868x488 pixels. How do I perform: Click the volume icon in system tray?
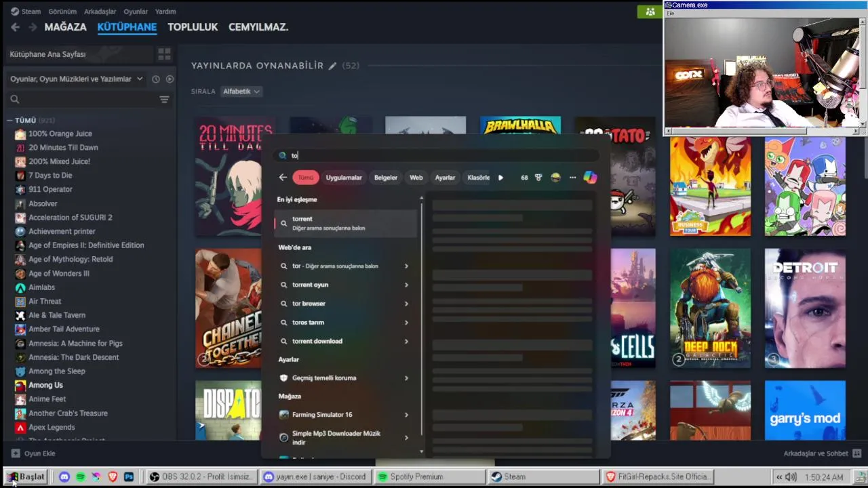pyautogui.click(x=791, y=477)
